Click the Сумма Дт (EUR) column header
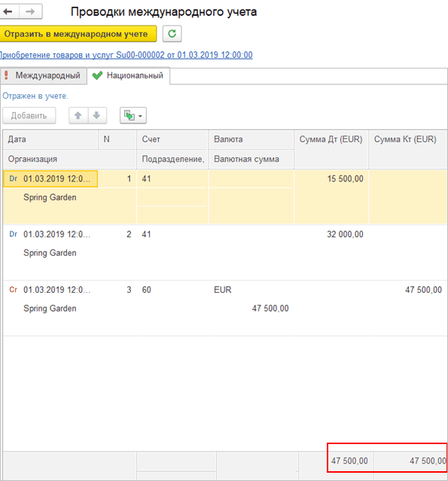This screenshot has height=481, width=448. point(331,139)
